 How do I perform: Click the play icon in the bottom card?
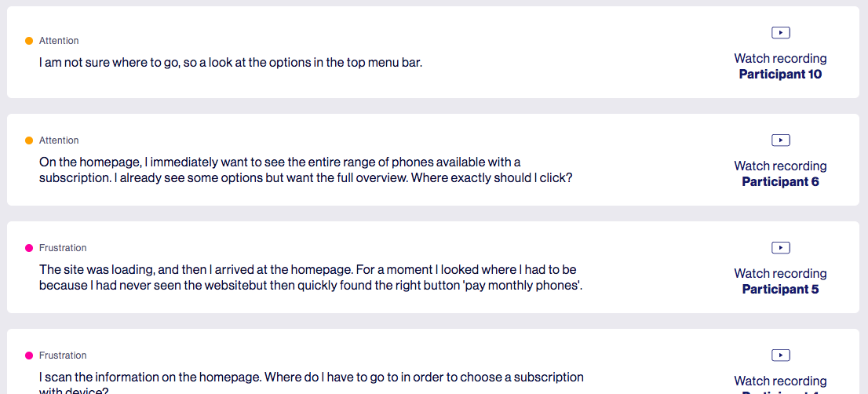pos(781,356)
